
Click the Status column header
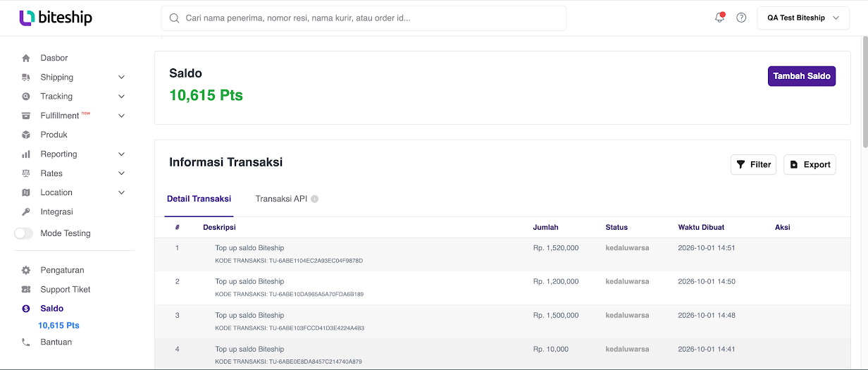click(x=616, y=228)
